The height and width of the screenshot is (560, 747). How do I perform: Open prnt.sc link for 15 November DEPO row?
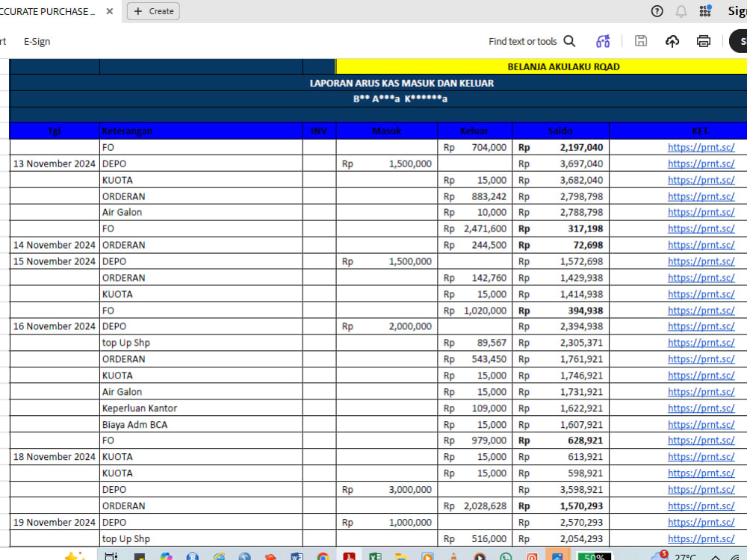(x=701, y=261)
